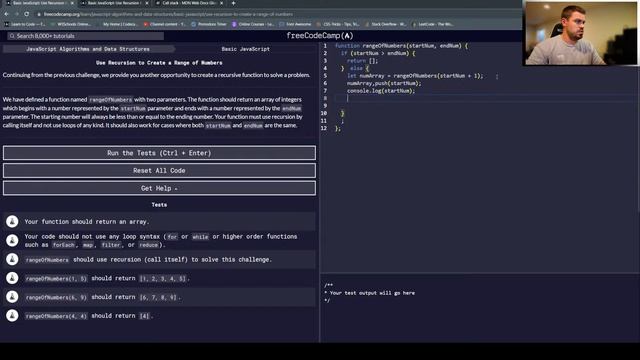Click Reset All Code button
Screen dimensions: 640x360
coord(159,171)
